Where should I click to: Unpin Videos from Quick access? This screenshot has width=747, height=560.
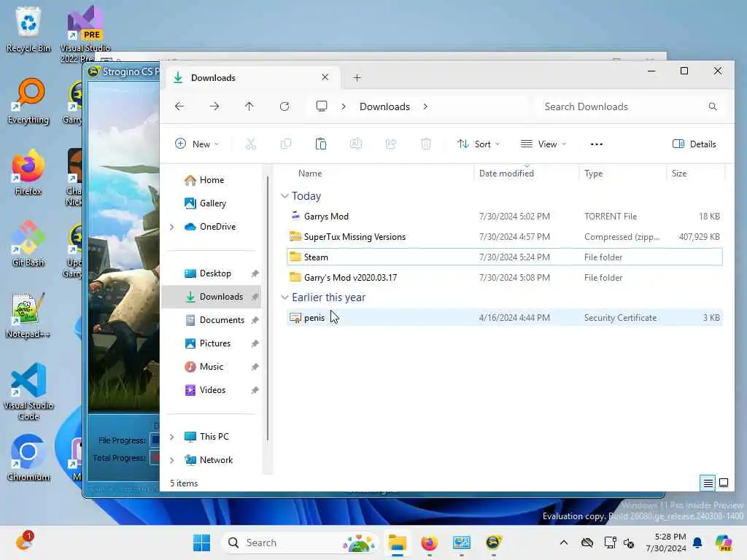[x=255, y=390]
